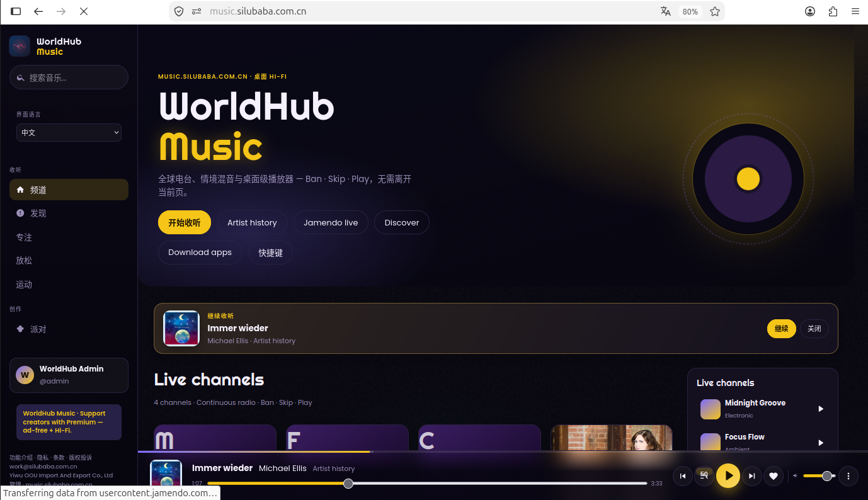This screenshot has height=500, width=868.
Task: Click the Midnight Groove gradient thumbnail
Action: point(711,409)
